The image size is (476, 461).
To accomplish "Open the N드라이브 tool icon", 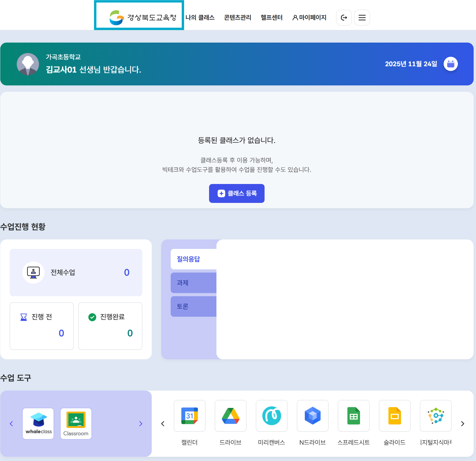I will [x=312, y=416].
